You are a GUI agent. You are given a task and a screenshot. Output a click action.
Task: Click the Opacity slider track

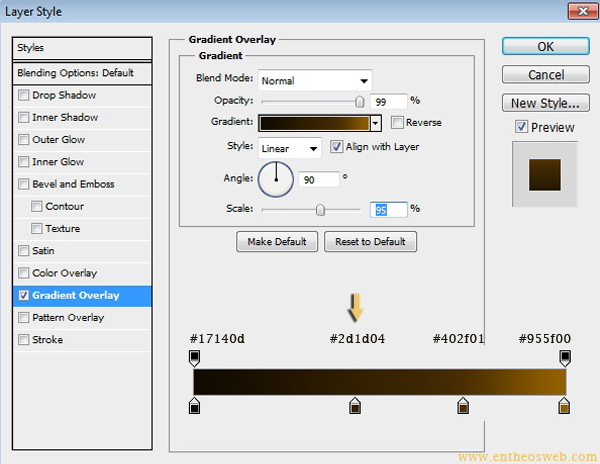(x=310, y=102)
